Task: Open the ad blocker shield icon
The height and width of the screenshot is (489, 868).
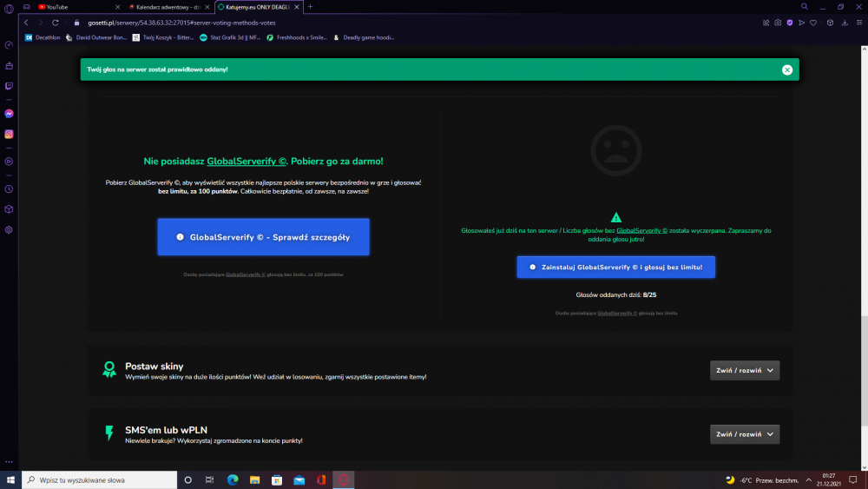Action: [x=789, y=23]
